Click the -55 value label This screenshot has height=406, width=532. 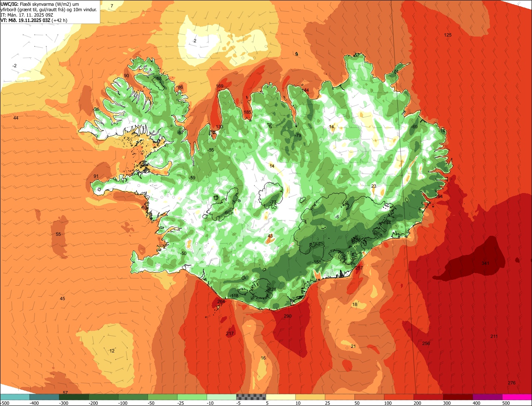(x=211, y=150)
